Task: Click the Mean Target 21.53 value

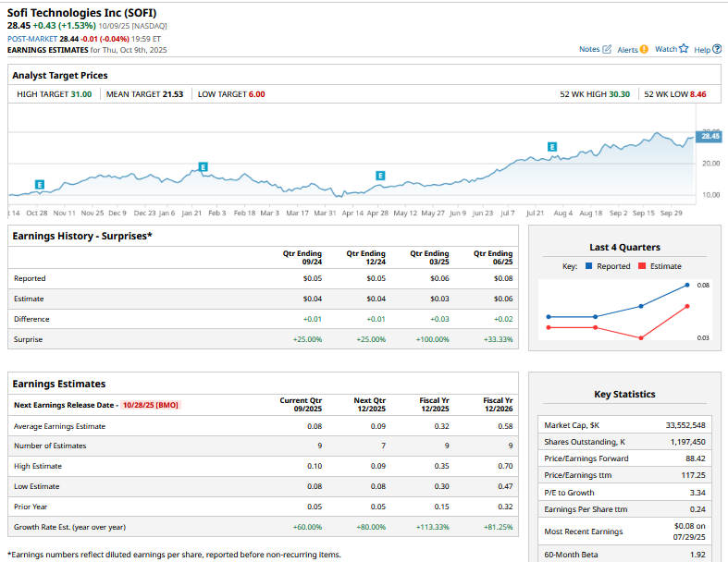Action: 171,93
